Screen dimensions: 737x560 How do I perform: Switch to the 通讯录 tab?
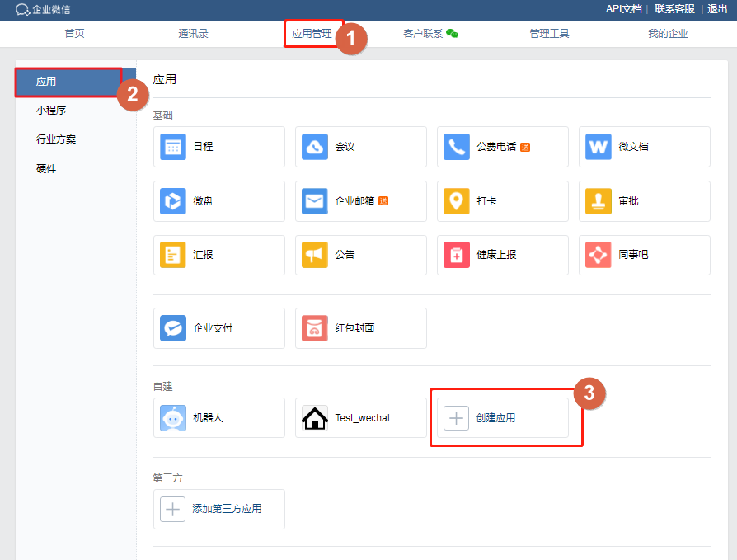(193, 34)
